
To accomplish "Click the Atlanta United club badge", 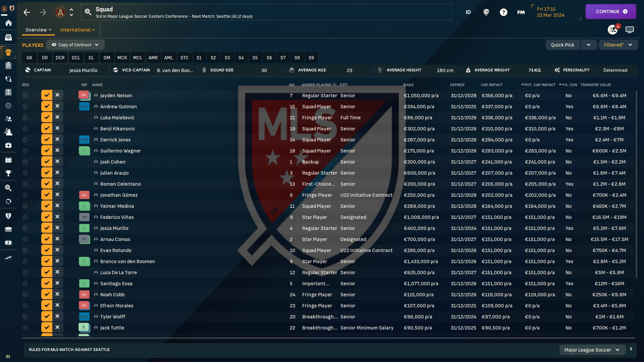I will pyautogui.click(x=60, y=12).
